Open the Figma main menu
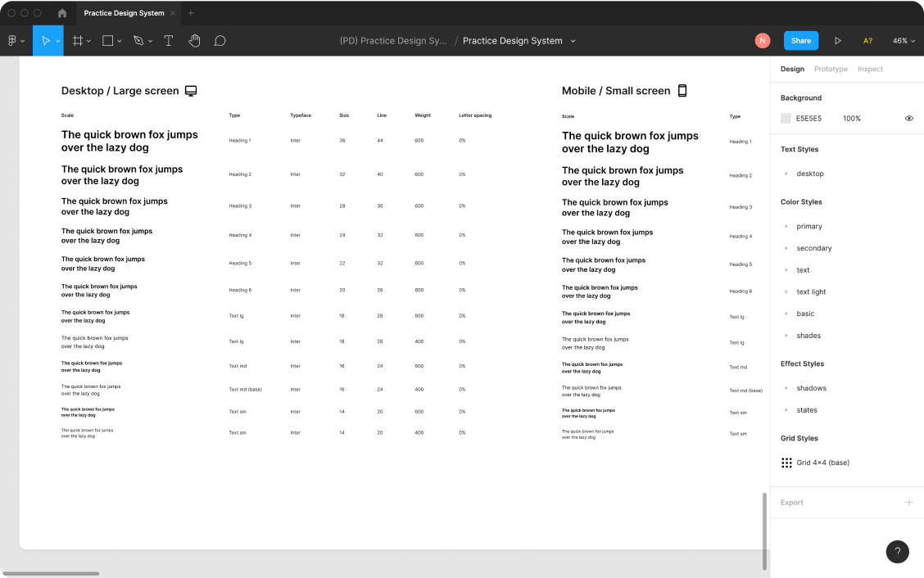 tap(13, 39)
